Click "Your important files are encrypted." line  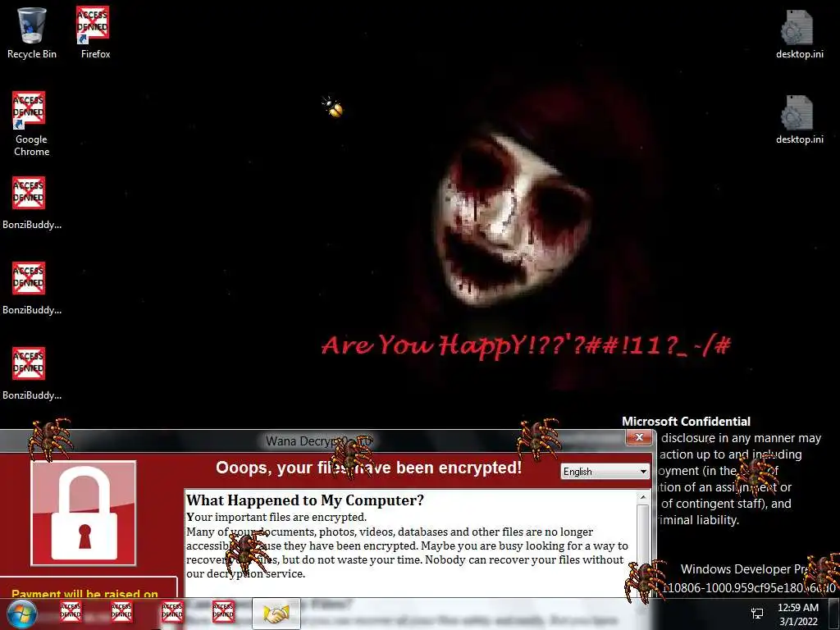[x=276, y=517]
